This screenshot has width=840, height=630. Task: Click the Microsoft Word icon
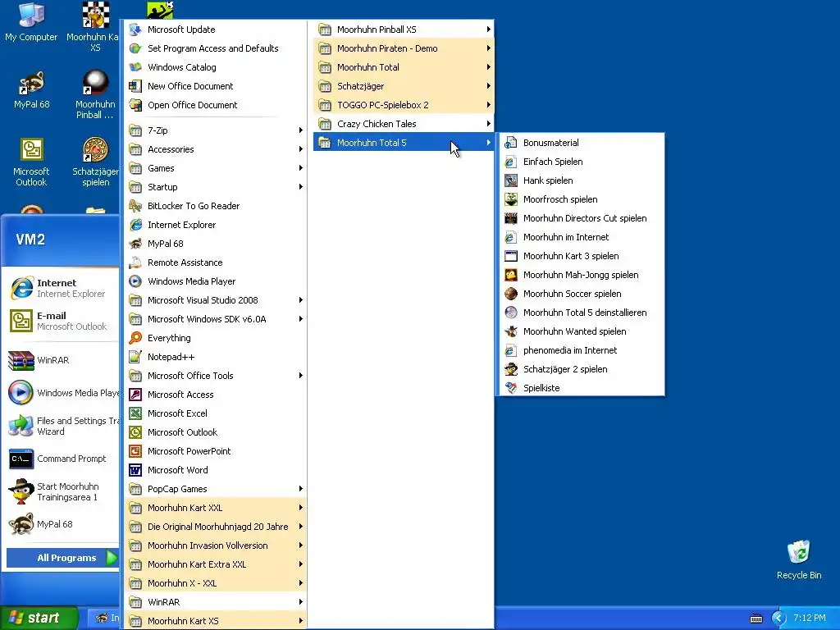135,470
